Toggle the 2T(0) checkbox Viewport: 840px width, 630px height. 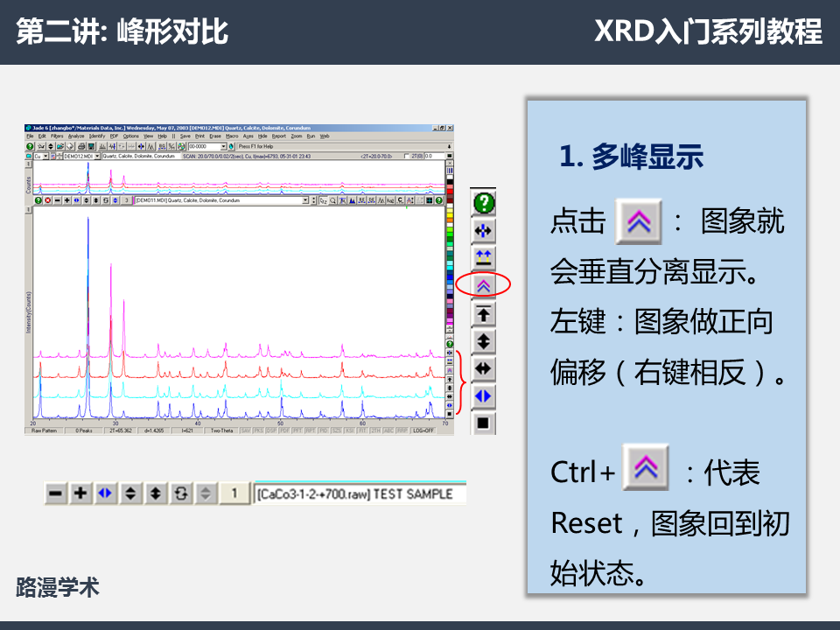(x=407, y=156)
